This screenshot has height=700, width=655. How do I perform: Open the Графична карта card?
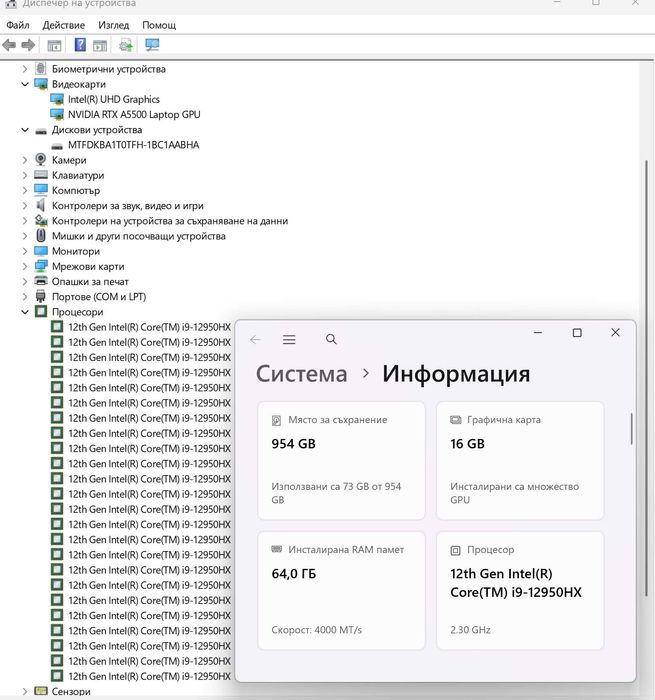click(x=520, y=460)
